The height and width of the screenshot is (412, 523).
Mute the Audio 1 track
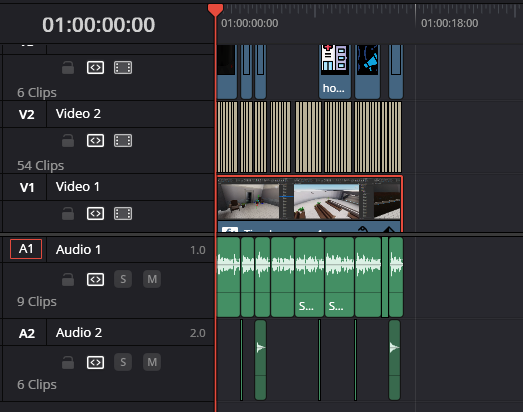(x=152, y=279)
